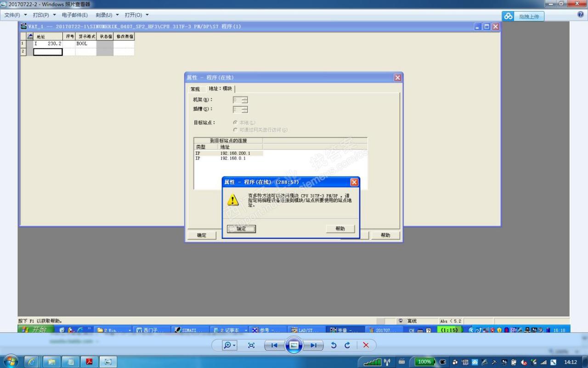Open the Adobe PDF taskbar icon

point(89,362)
